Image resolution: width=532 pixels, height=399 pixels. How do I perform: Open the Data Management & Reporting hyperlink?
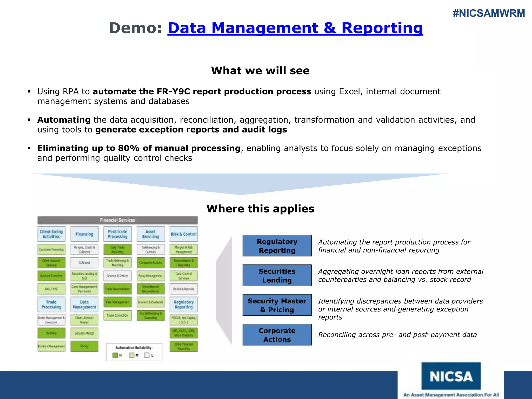295,28
